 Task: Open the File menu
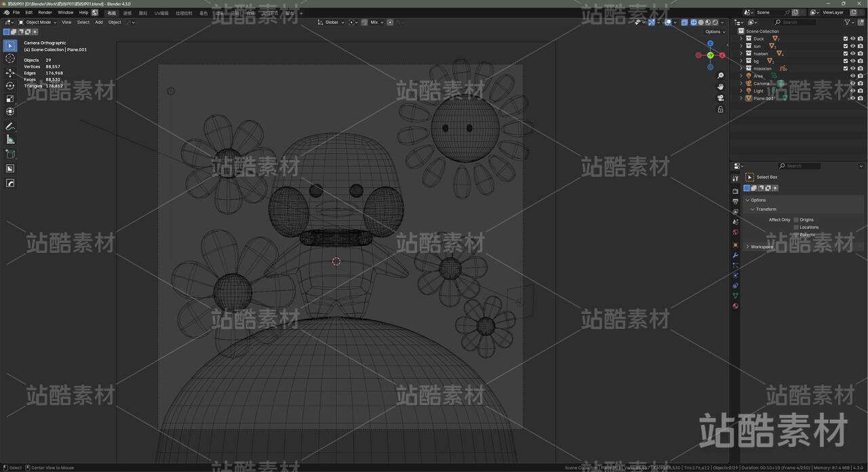click(x=16, y=12)
